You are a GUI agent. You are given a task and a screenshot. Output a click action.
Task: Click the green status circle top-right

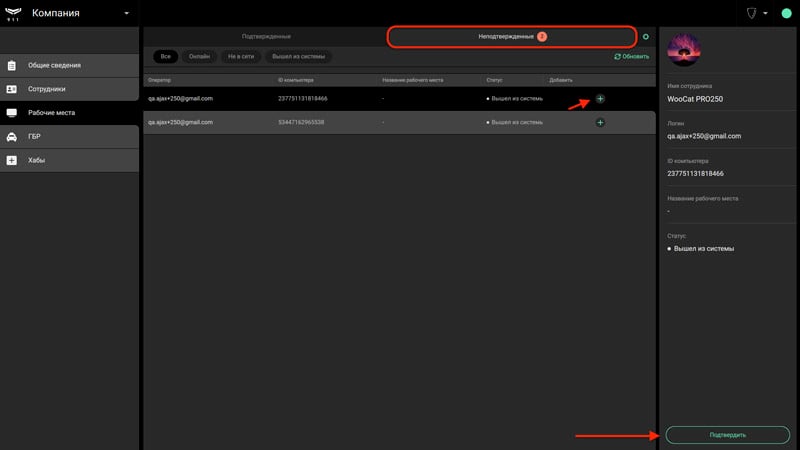[786, 13]
